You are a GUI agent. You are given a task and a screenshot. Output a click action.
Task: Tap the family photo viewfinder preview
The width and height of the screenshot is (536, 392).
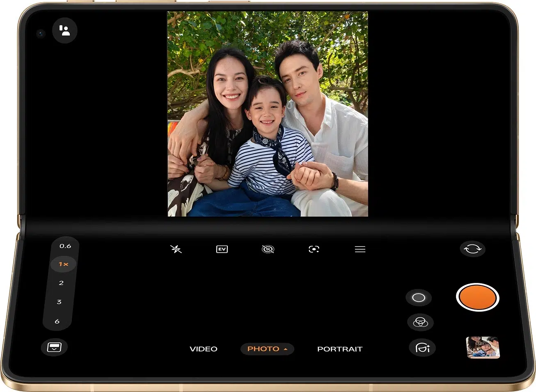(268, 114)
